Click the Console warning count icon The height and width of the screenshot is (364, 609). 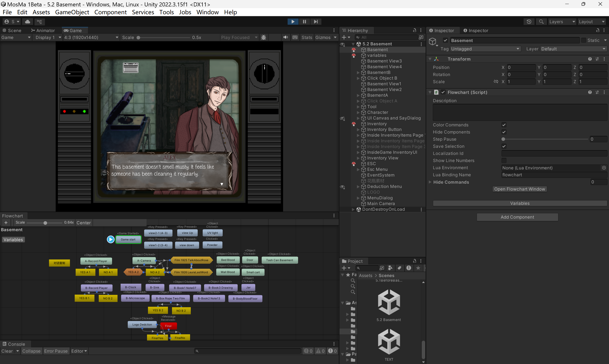pyautogui.click(x=320, y=351)
